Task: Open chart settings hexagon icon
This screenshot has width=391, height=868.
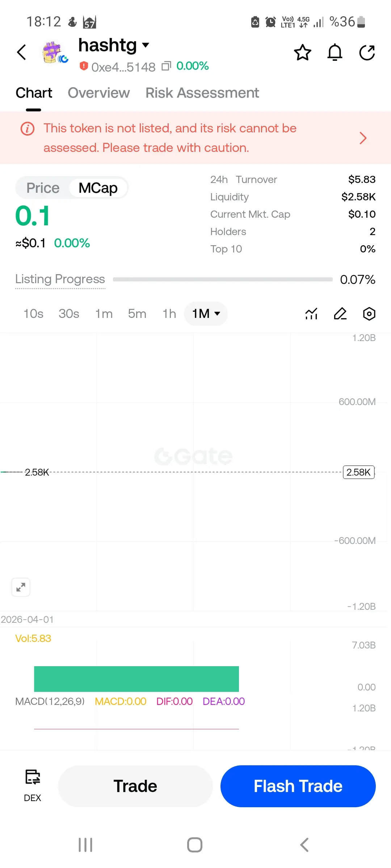Action: [369, 314]
